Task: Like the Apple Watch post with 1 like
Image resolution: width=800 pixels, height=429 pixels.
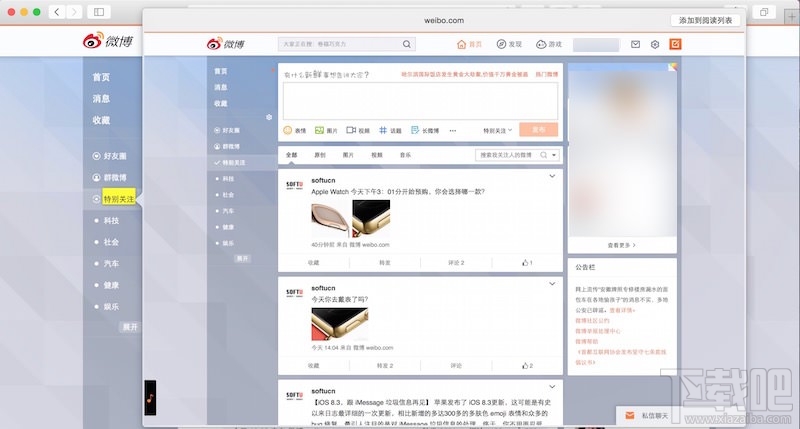Action: tap(527, 263)
